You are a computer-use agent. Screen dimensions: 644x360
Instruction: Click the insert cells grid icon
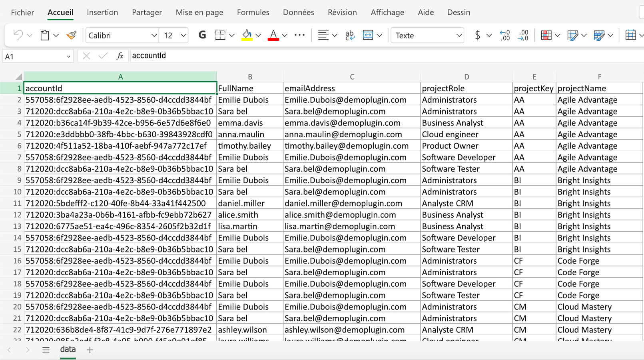coord(630,35)
